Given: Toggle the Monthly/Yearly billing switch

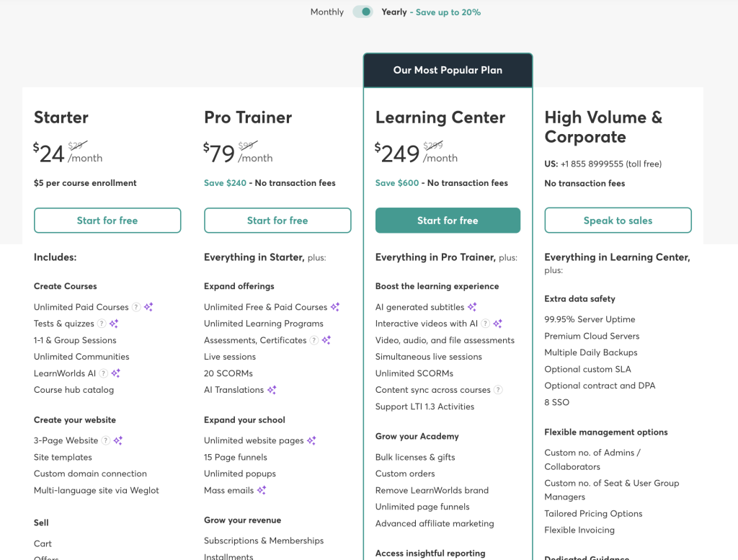Looking at the screenshot, I should pyautogui.click(x=363, y=12).
